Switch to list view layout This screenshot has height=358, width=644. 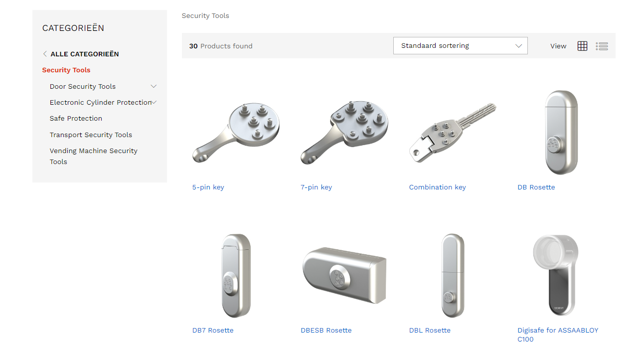pyautogui.click(x=602, y=46)
